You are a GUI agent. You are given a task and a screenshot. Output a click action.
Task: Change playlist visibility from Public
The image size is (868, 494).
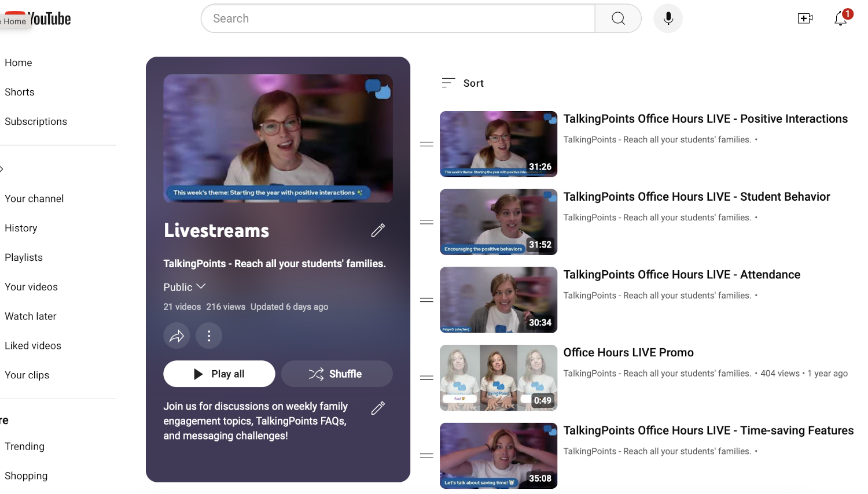[x=185, y=287]
